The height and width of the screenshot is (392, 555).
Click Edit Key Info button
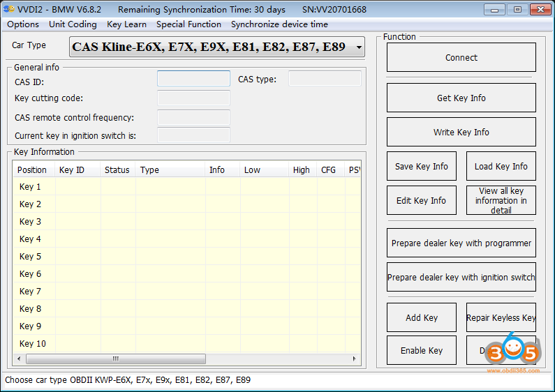[x=422, y=201]
